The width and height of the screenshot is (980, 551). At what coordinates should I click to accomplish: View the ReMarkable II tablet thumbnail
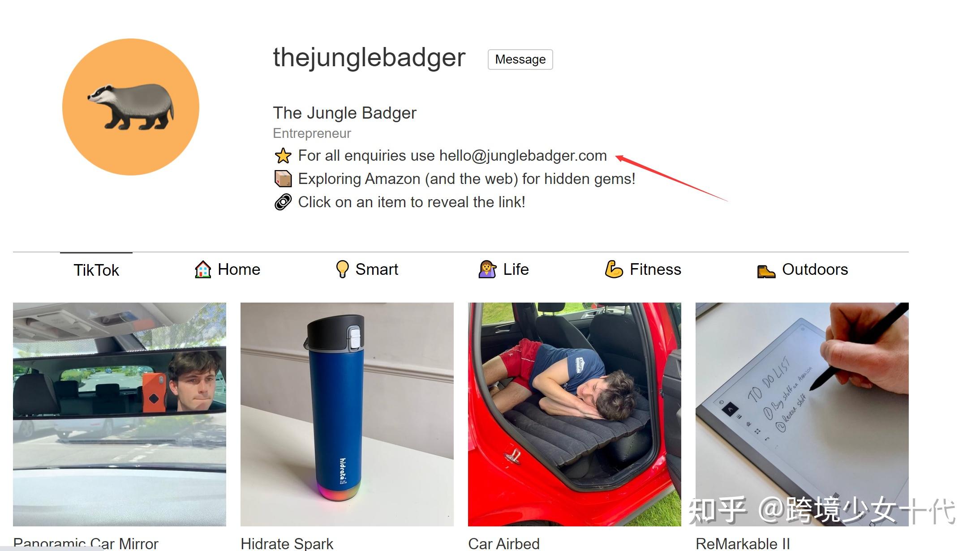tap(802, 414)
